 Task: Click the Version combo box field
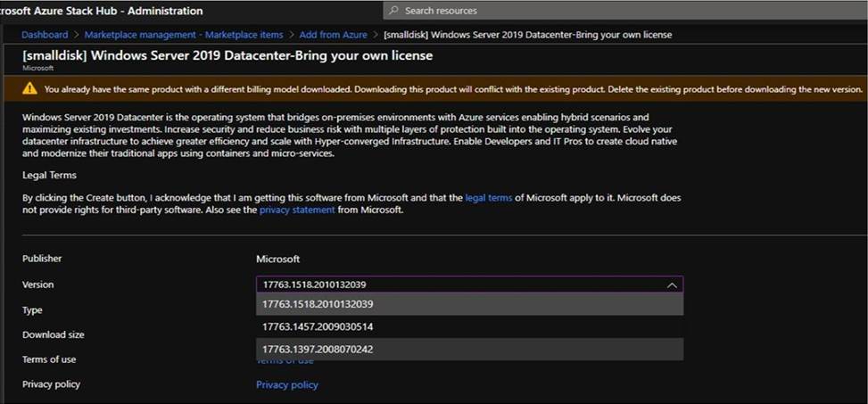click(x=469, y=284)
